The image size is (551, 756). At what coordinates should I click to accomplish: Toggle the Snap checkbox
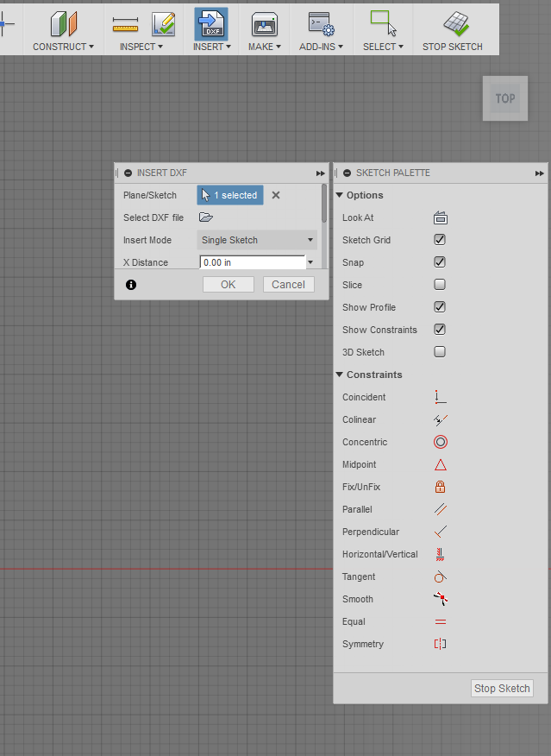(440, 261)
